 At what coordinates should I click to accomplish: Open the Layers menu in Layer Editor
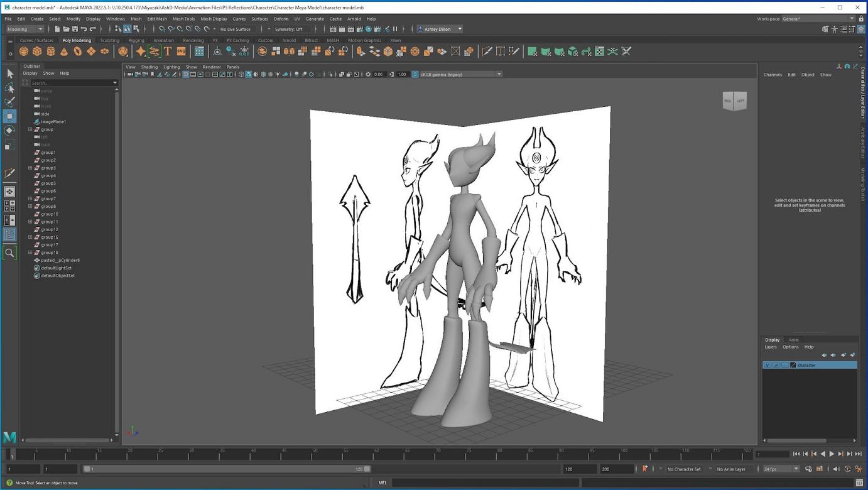(x=771, y=347)
